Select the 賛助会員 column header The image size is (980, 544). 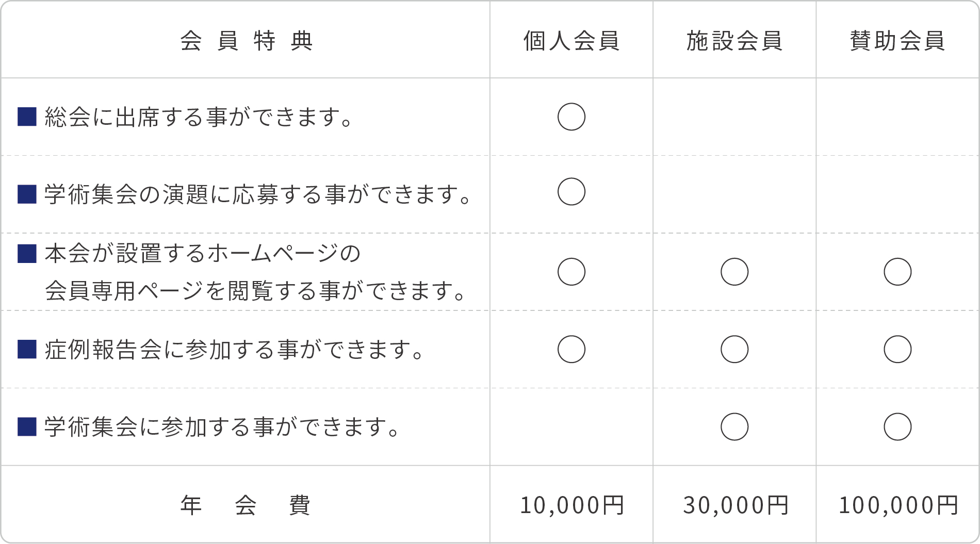(897, 41)
